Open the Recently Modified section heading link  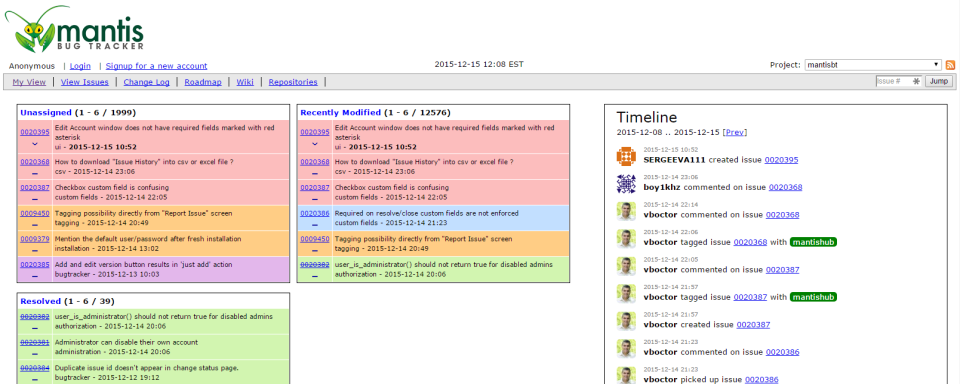pos(340,113)
